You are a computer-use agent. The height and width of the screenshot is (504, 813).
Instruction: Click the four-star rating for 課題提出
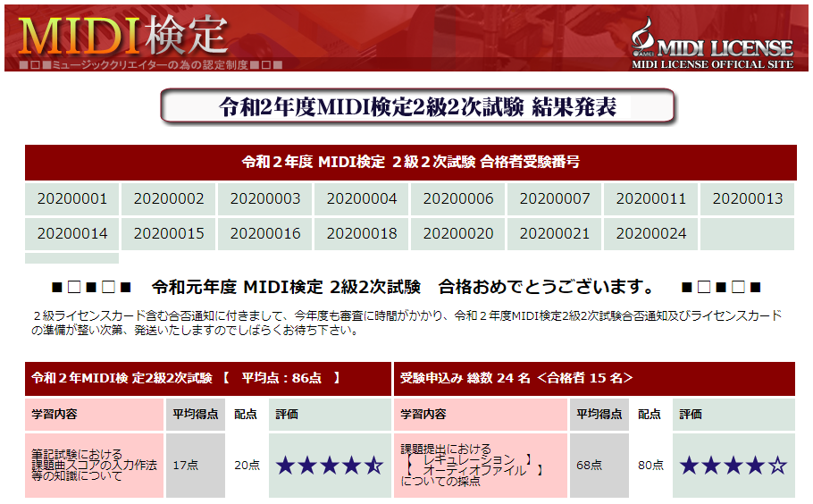[x=733, y=465]
